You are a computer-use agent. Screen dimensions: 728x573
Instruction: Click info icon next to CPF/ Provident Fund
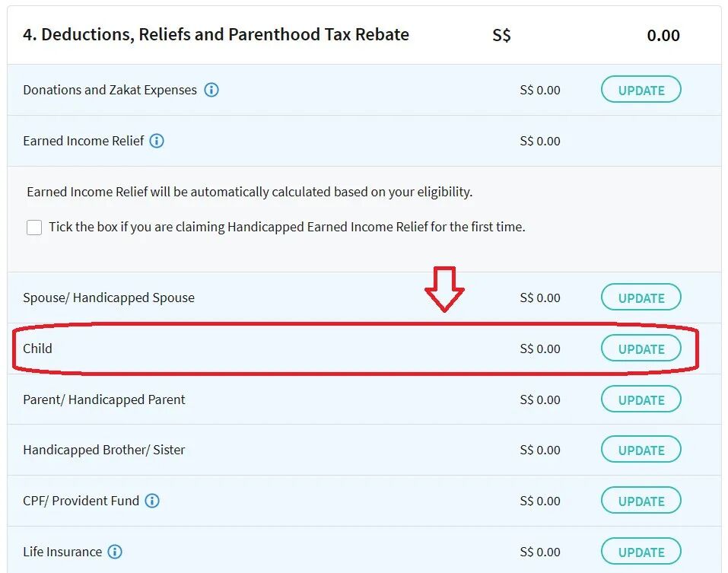click(152, 501)
